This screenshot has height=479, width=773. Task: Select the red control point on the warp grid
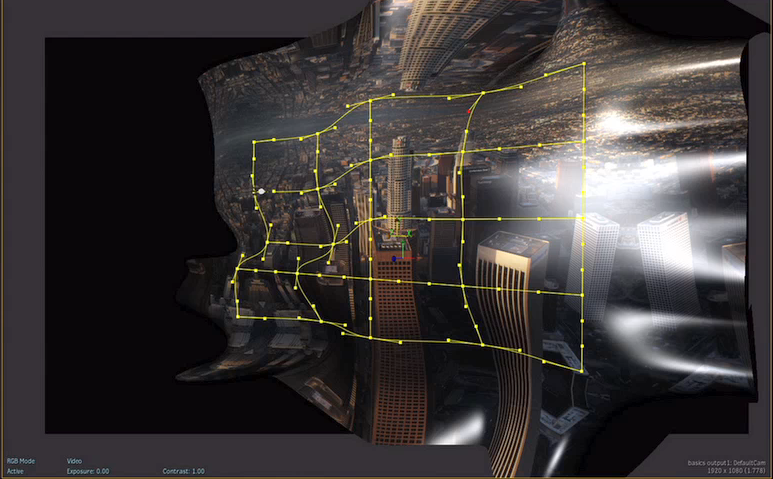[x=469, y=111]
